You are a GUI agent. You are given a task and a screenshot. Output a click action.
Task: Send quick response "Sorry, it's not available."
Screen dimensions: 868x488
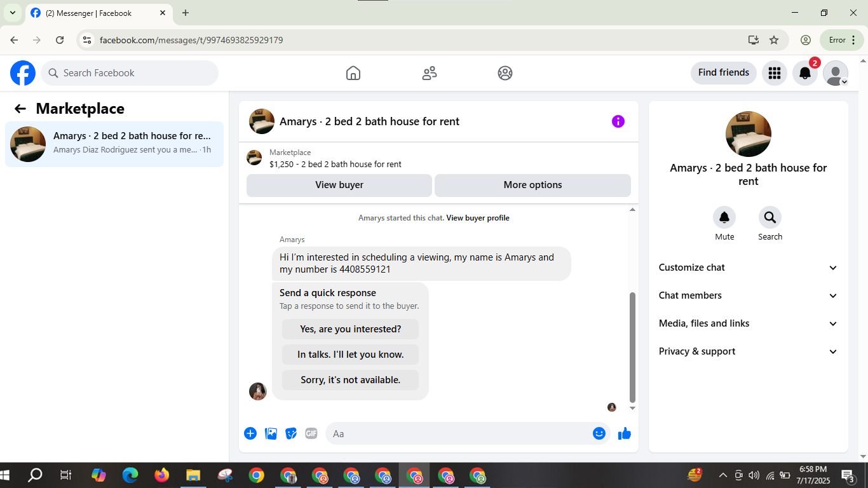coord(351,380)
